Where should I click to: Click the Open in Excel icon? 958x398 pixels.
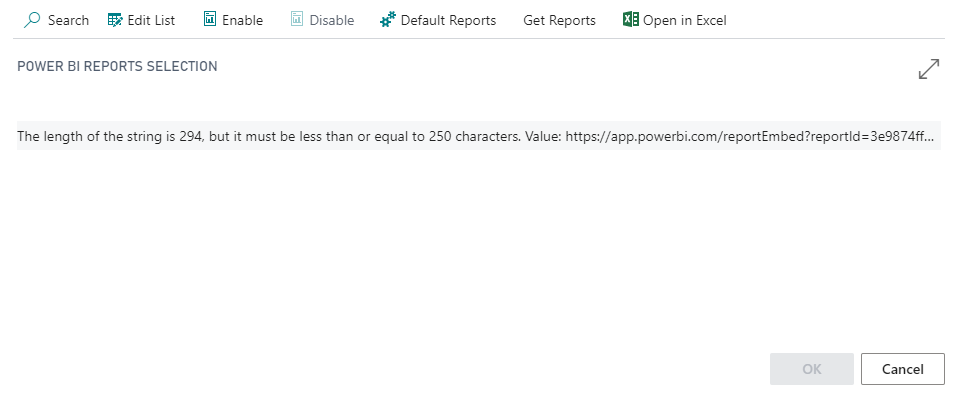(x=631, y=20)
